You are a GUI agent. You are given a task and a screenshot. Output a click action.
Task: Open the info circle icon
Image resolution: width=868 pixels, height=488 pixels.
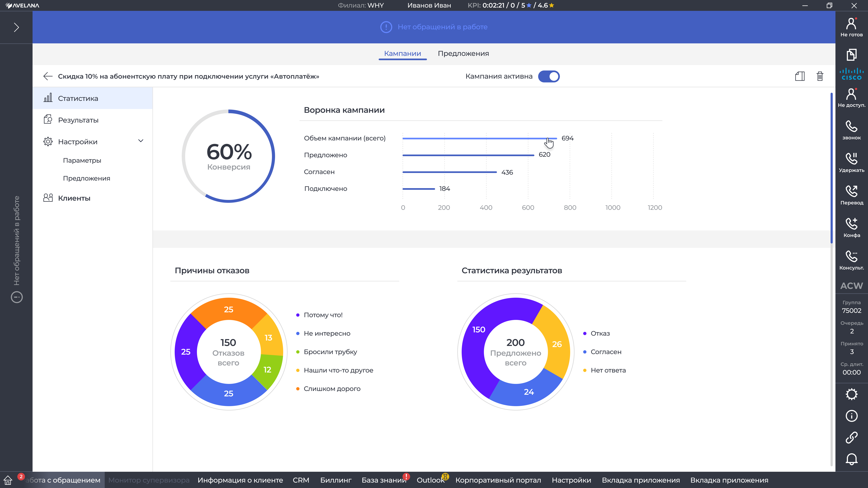click(851, 416)
